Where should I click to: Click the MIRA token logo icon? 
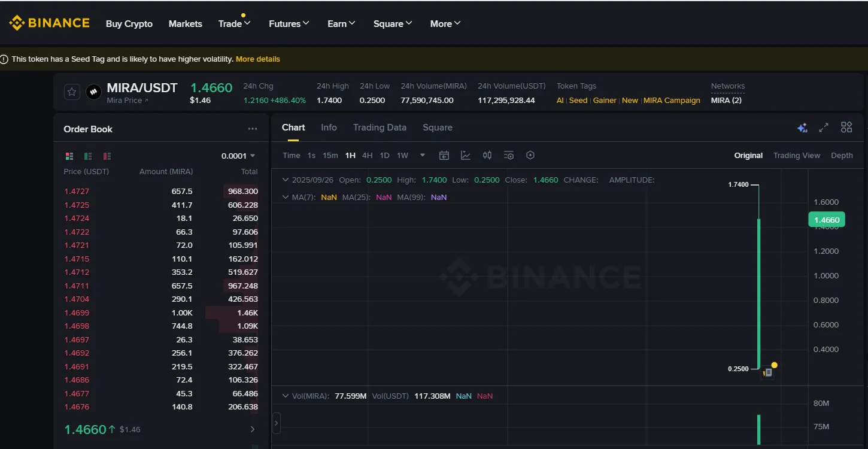point(93,92)
